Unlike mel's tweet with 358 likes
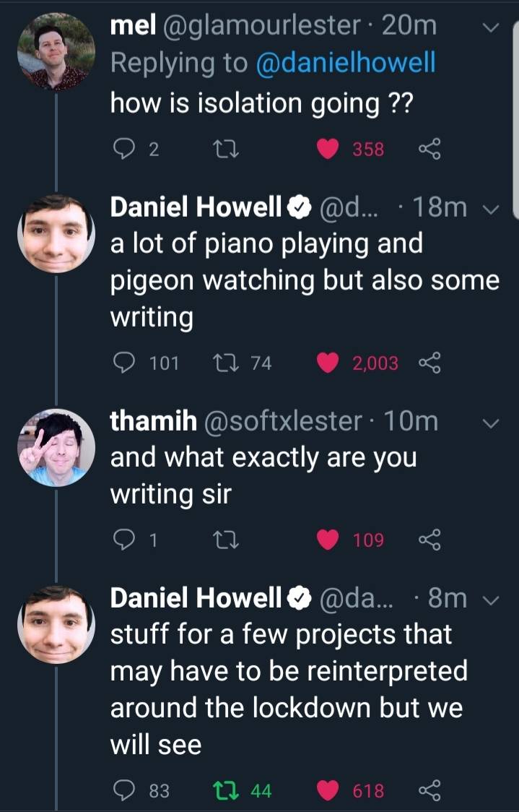519x812 pixels. pyautogui.click(x=328, y=149)
